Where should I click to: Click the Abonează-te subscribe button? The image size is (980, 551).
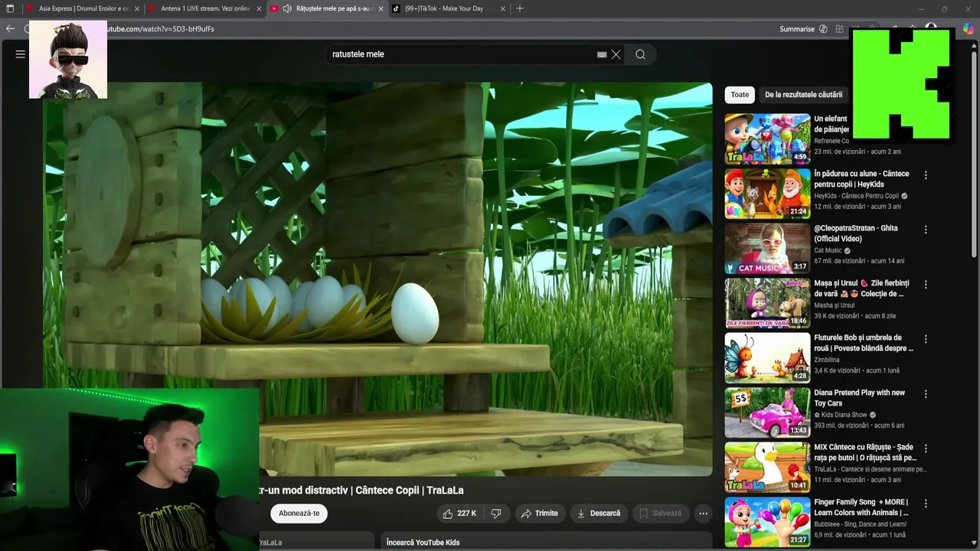[x=299, y=514]
